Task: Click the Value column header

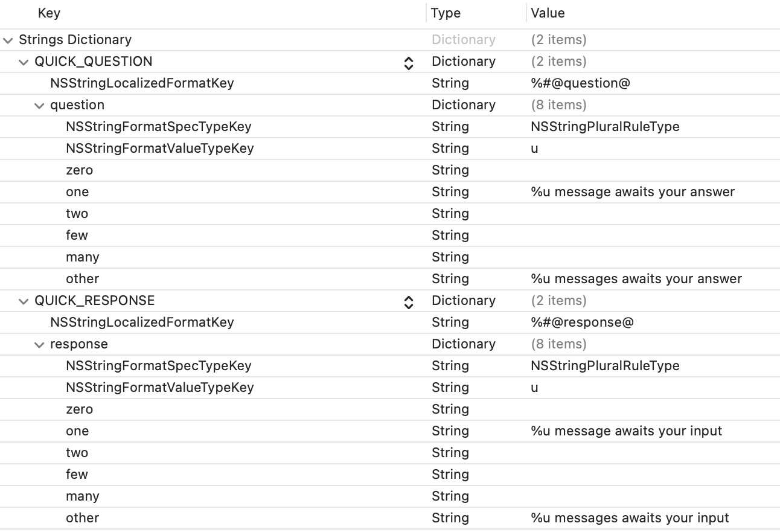Action: point(547,13)
